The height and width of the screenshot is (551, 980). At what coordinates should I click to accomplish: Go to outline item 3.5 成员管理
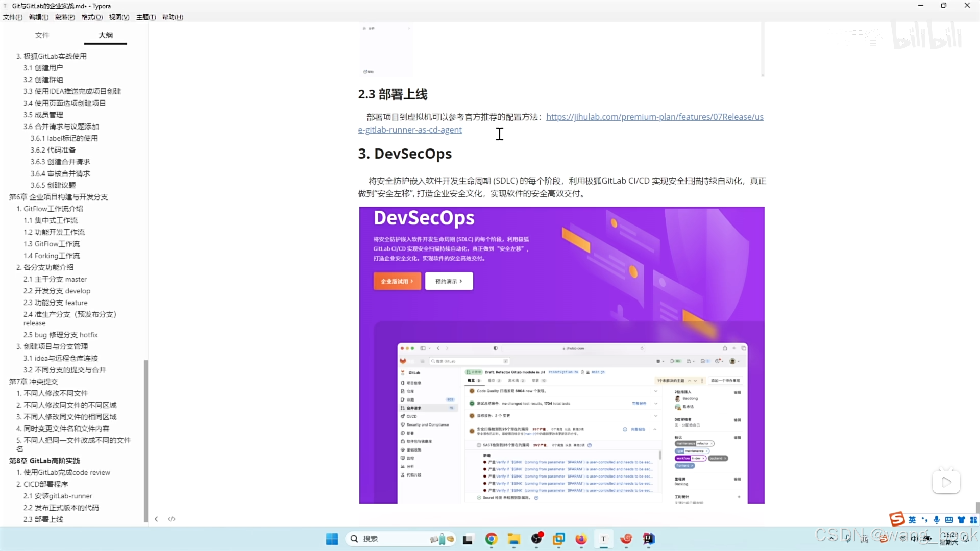(43, 115)
